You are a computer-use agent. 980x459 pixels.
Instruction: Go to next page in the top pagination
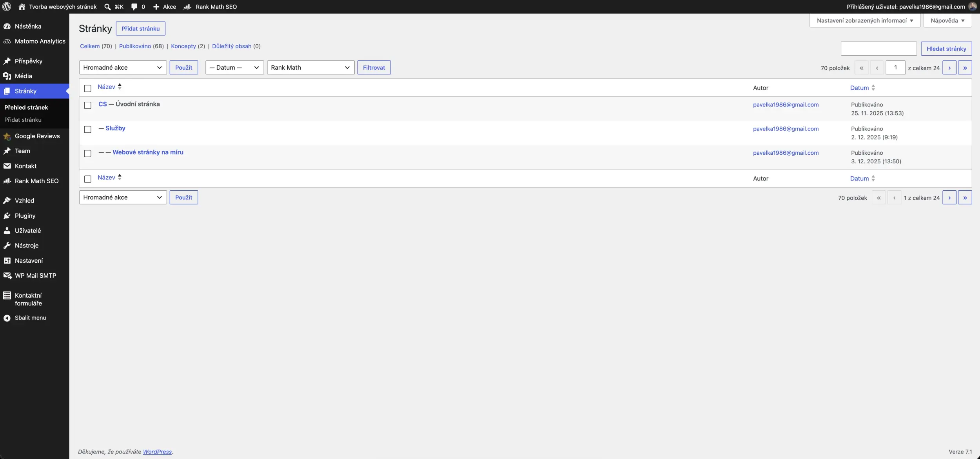(x=949, y=68)
